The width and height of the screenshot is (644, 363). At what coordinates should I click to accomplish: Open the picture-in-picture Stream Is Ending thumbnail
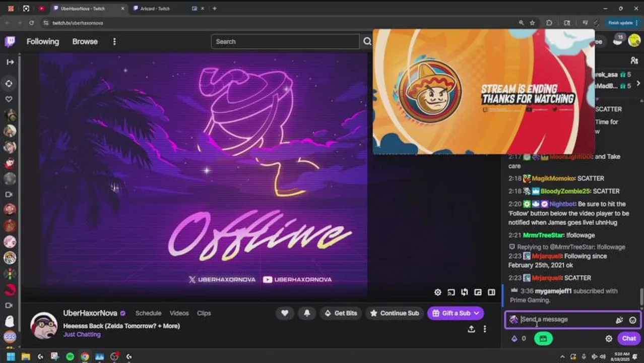pyautogui.click(x=484, y=92)
